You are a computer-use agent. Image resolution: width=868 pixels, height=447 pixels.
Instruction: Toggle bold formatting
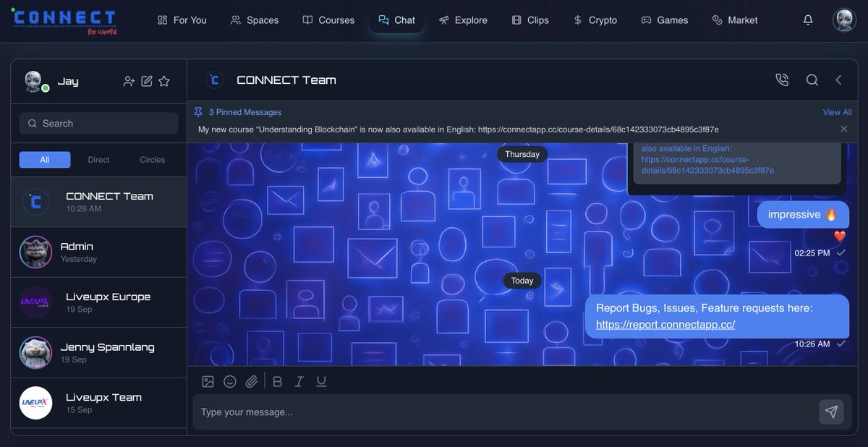(x=277, y=381)
